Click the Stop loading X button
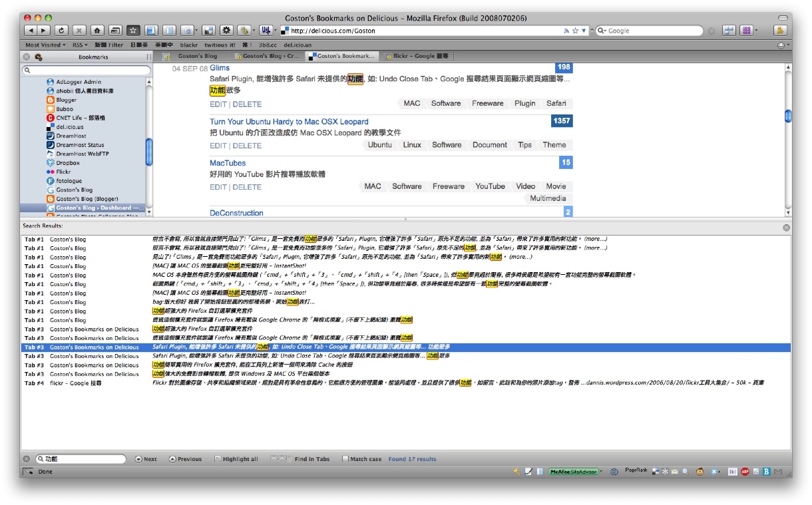The image size is (812, 505). point(79,31)
